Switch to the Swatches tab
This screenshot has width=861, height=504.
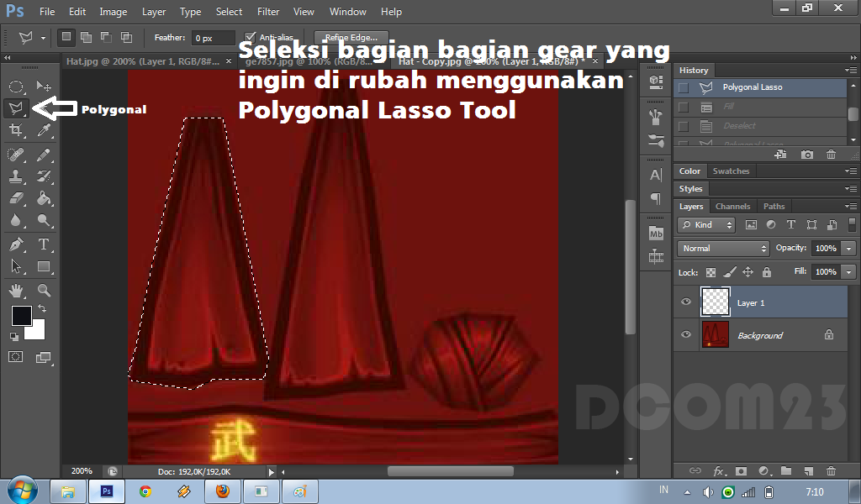coord(731,171)
